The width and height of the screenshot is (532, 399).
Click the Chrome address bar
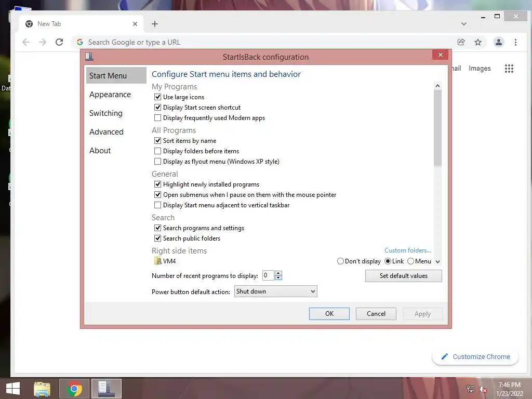click(x=264, y=42)
